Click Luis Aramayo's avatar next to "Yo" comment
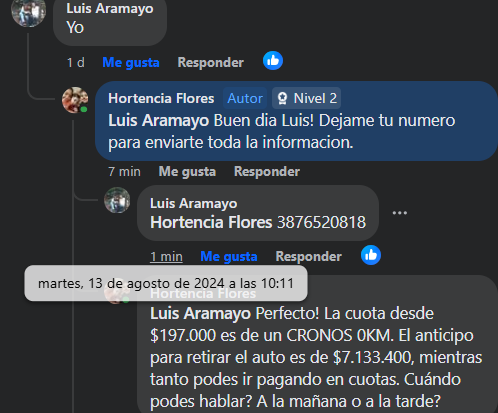The height and width of the screenshot is (413, 498). pyautogui.click(x=29, y=11)
